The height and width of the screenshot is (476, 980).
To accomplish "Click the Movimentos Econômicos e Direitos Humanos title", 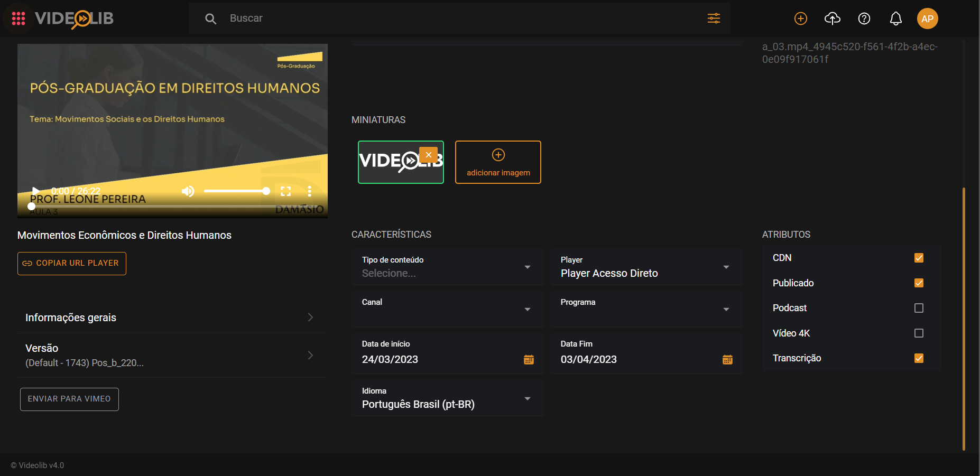I will click(124, 235).
